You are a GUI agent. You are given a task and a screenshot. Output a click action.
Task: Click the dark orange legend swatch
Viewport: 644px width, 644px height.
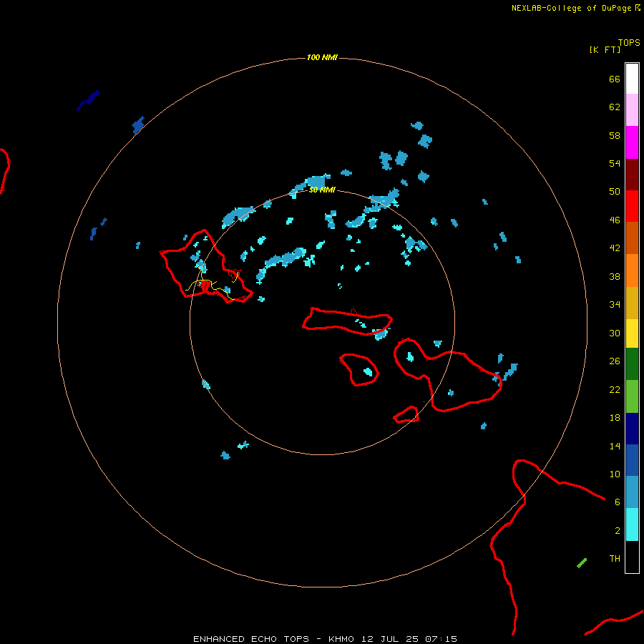click(x=632, y=238)
